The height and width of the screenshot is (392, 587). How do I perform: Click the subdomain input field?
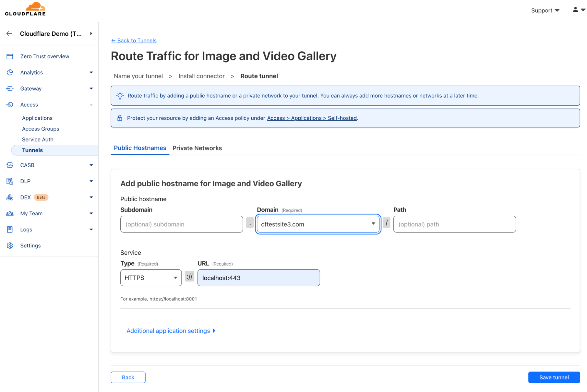click(181, 224)
